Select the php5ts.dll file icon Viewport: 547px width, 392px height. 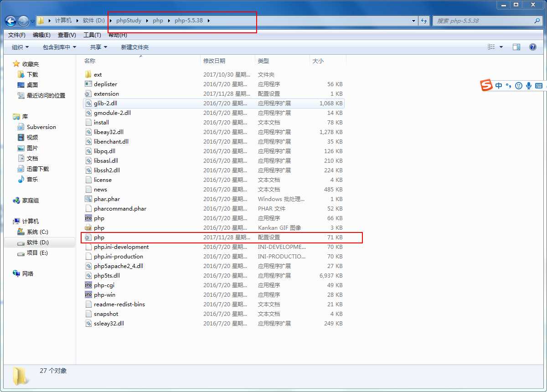tap(88, 275)
